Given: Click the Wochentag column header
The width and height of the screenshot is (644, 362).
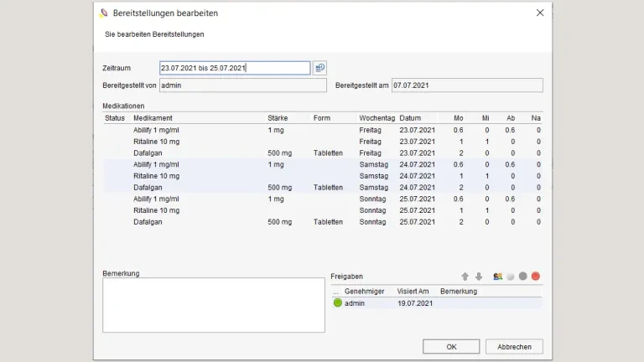Looking at the screenshot, I should (377, 118).
